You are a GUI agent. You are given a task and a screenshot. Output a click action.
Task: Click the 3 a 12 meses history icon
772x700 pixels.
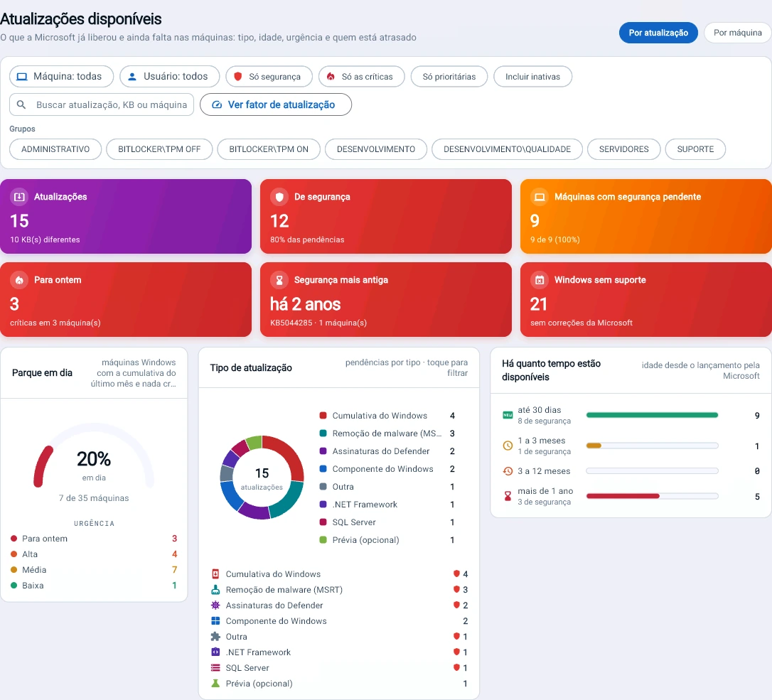tap(508, 471)
